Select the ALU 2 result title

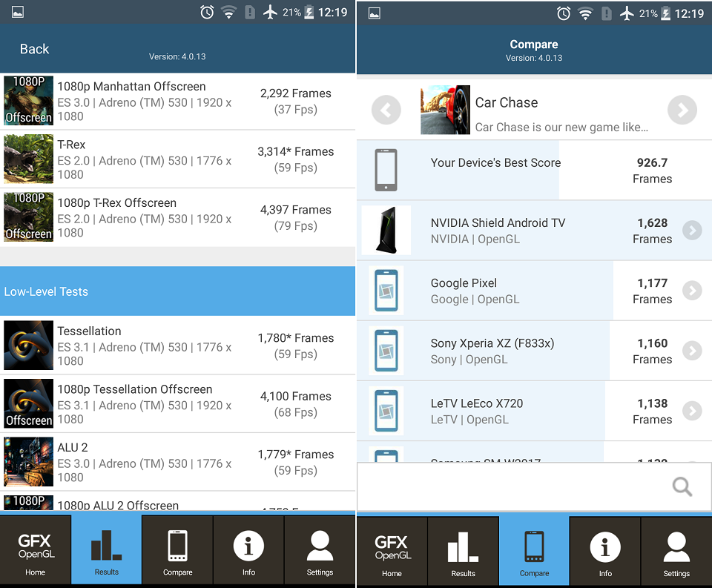click(x=72, y=448)
